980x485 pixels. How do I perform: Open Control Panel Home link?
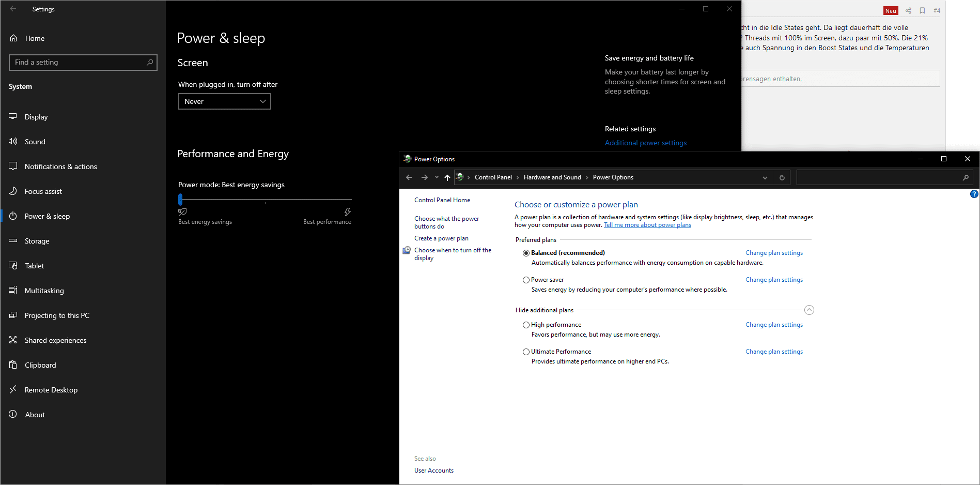[442, 200]
